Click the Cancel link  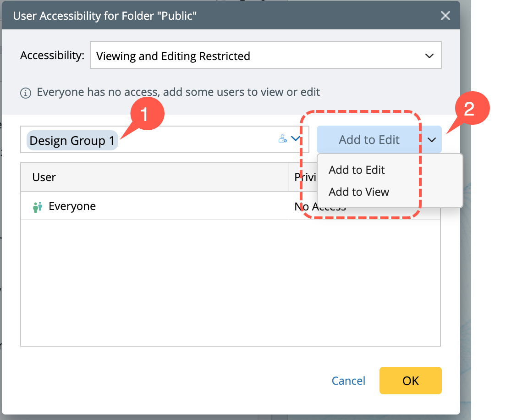(x=348, y=381)
